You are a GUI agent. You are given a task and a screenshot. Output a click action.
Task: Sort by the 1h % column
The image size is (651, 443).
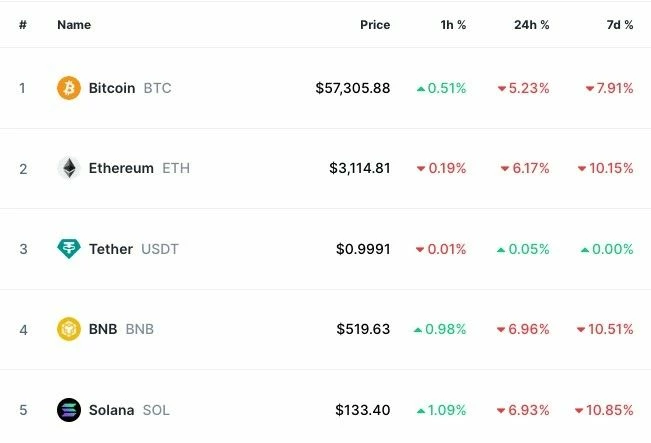pyautogui.click(x=453, y=25)
